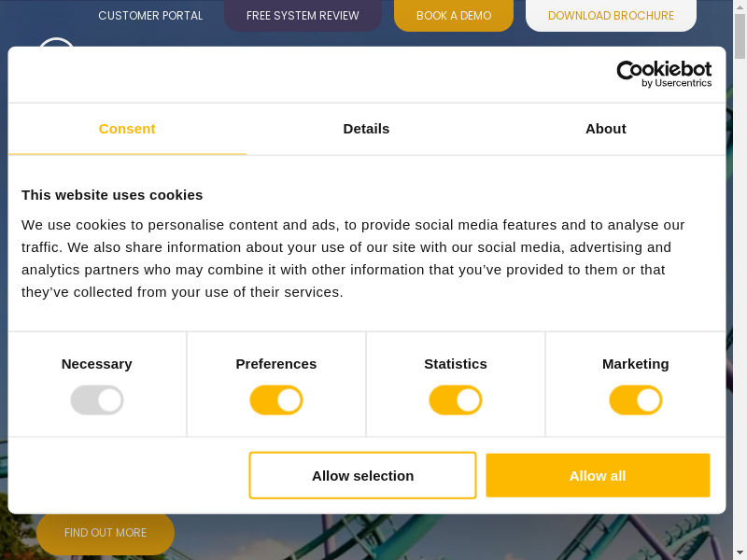Click the vertical scrollbar thumb
747x560 pixels.
pos(740,37)
